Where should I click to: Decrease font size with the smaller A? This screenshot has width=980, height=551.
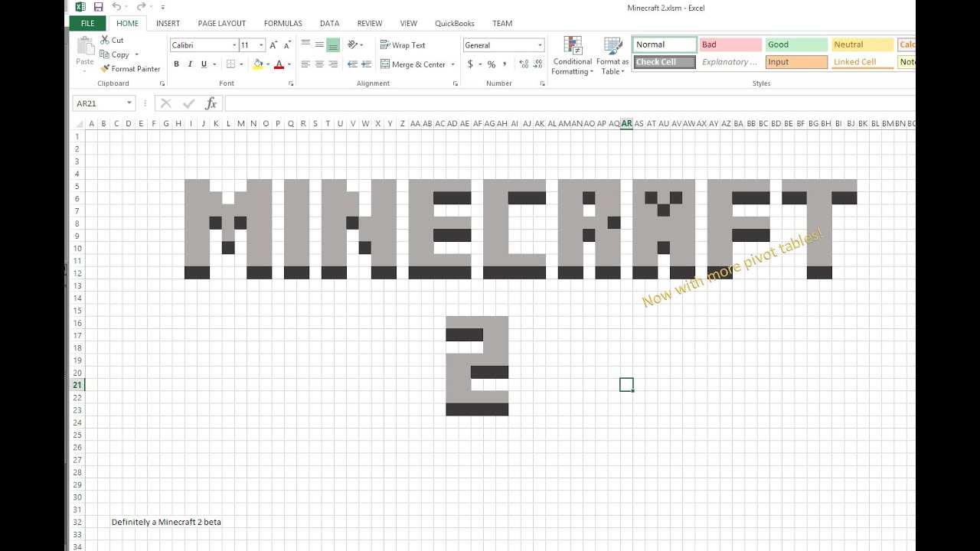tap(286, 45)
